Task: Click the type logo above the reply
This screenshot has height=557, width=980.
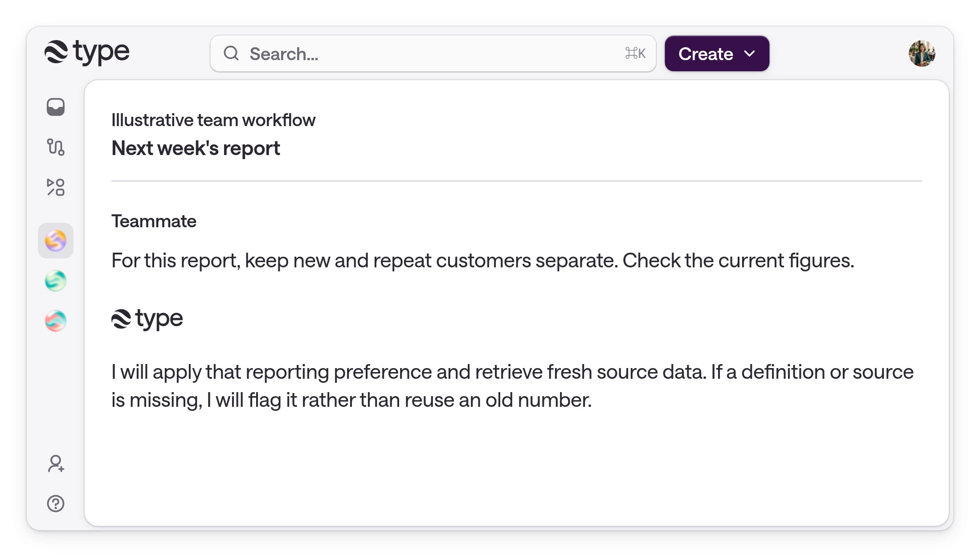Action: tap(147, 319)
